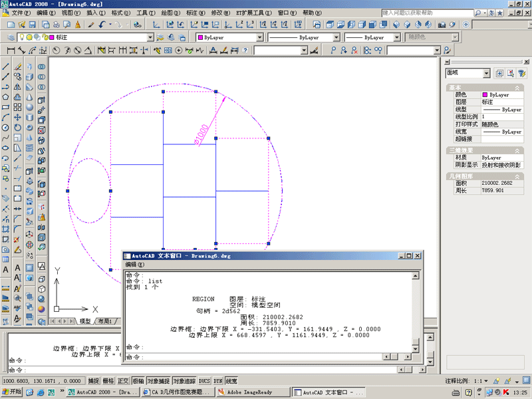Click the Quick Select icon in Properties
Image resolution: width=532 pixels, height=399 pixels.
pyautogui.click(x=521, y=73)
